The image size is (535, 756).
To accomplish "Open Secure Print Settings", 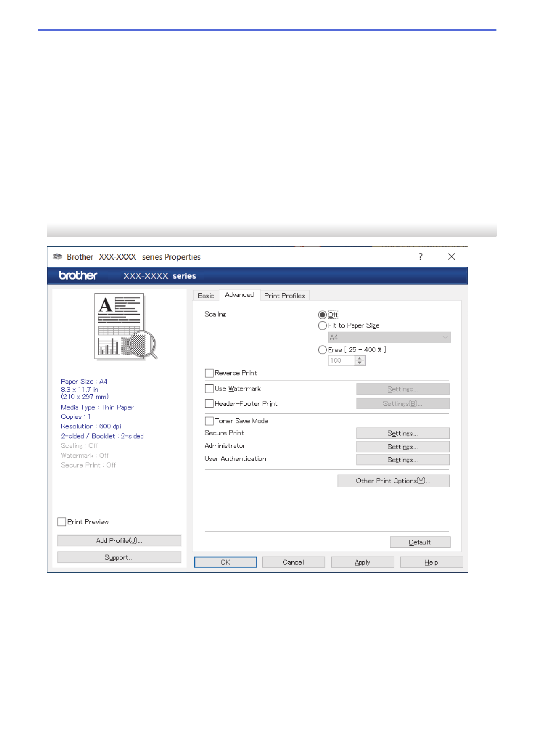I will 403,433.
